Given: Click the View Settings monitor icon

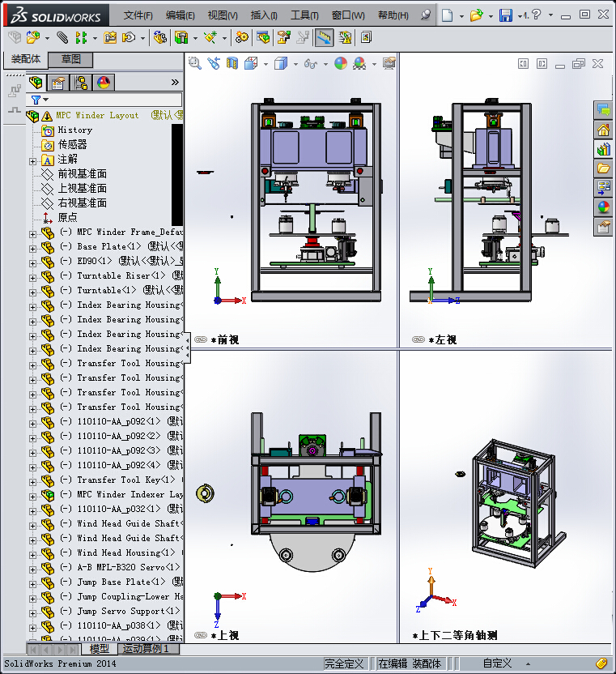Looking at the screenshot, I should click(x=389, y=64).
